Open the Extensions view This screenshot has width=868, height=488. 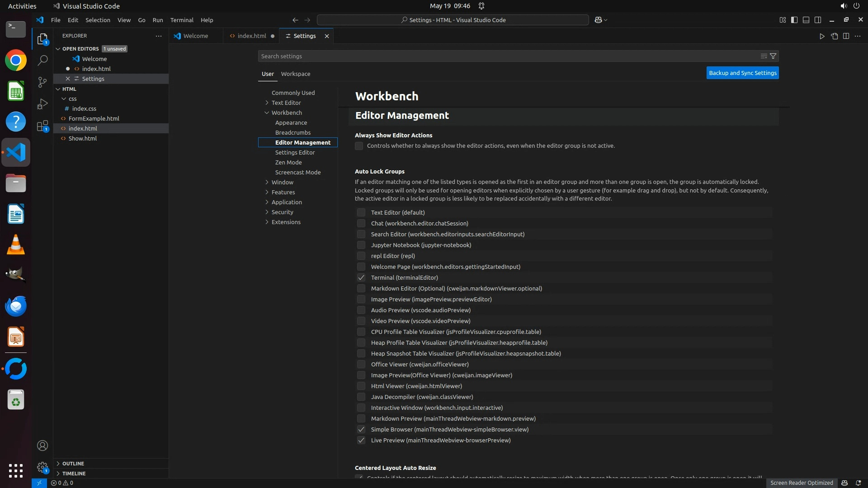tap(42, 126)
